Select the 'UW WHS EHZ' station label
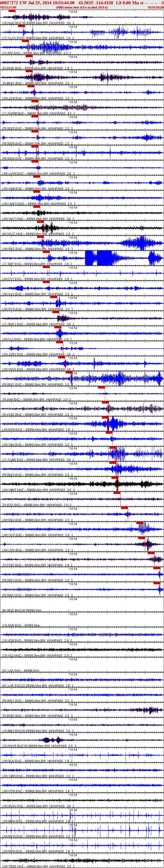This screenshot has width=164, height=868. point(12,370)
